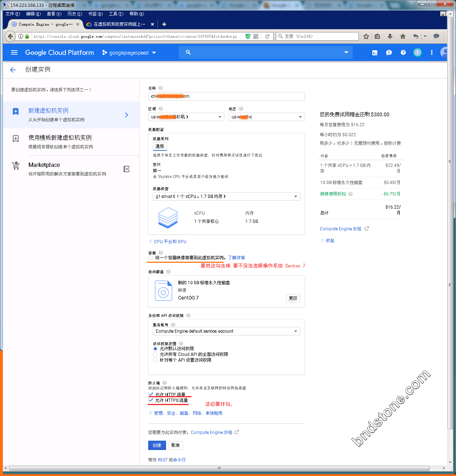
Task: Click the help icon beside 身份和 API 访问权限
Action: pyautogui.click(x=188, y=316)
